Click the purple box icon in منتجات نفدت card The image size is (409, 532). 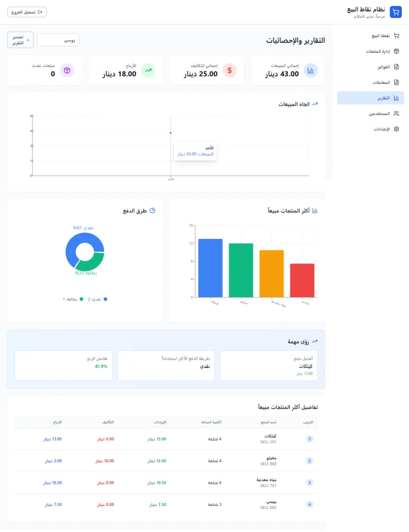pos(67,70)
